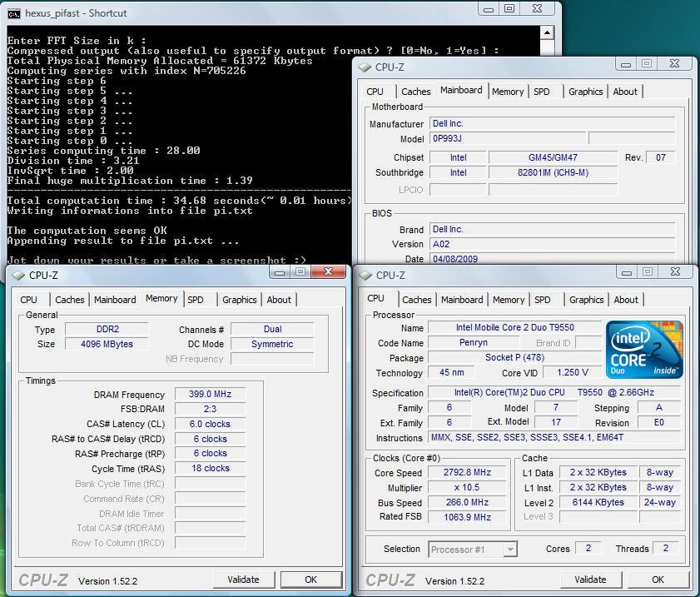Click the hexus_pifast console window icon

(x=14, y=14)
